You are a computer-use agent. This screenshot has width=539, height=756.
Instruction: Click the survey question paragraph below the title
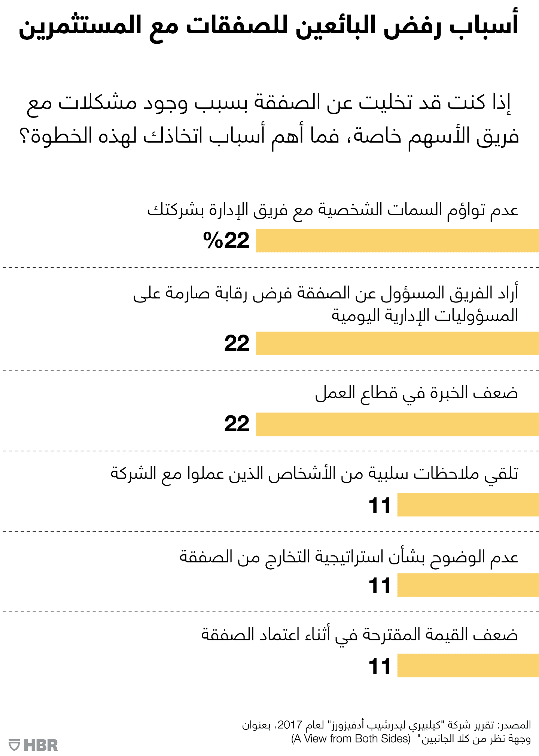coord(269,119)
